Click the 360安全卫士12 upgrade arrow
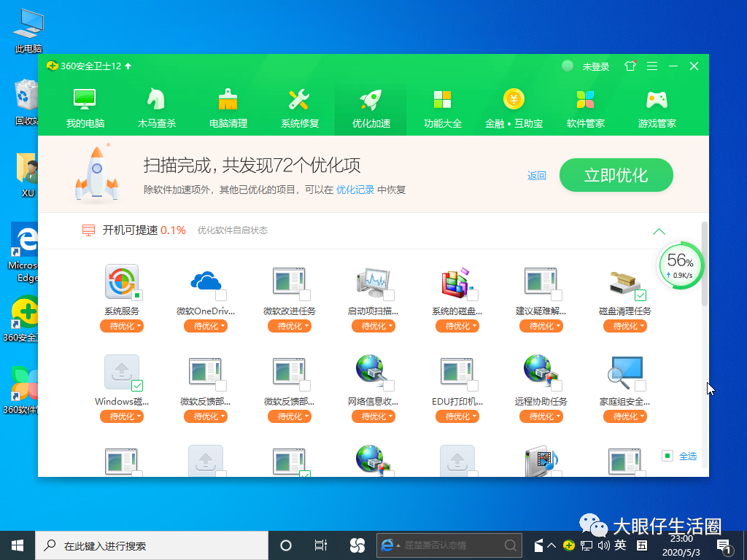Screen dimensions: 747x560 click(x=128, y=66)
